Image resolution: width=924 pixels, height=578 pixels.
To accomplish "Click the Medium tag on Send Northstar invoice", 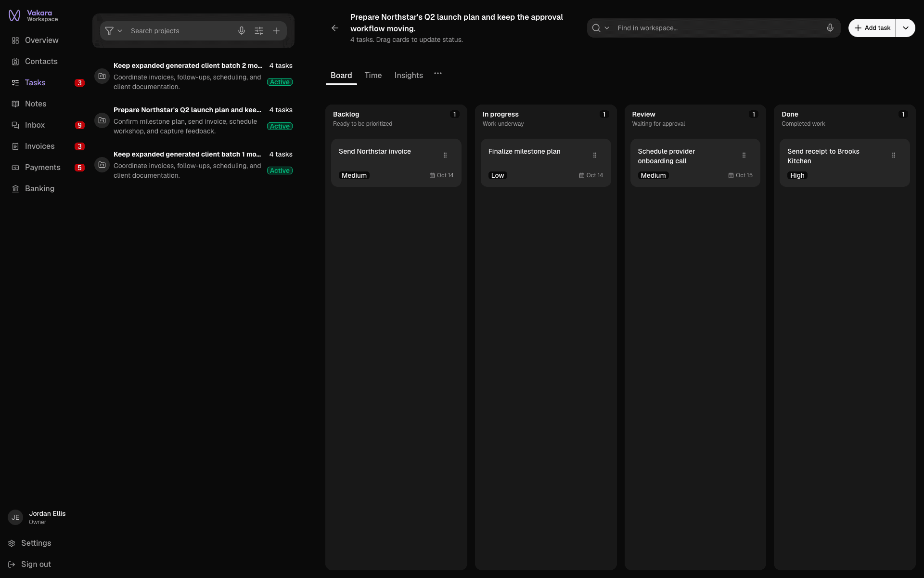I will tap(354, 175).
